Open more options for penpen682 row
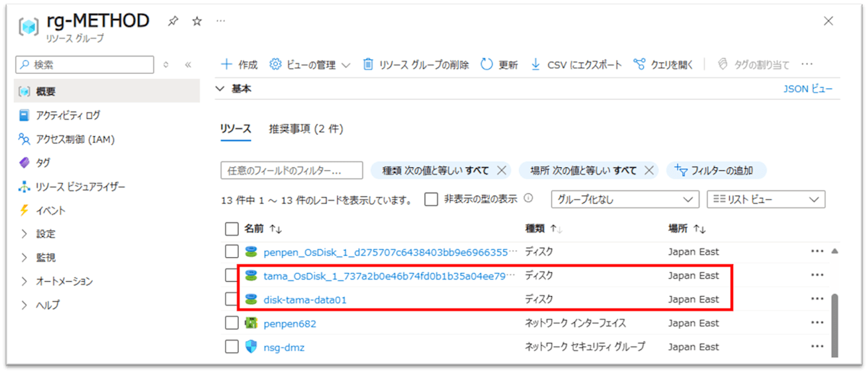The image size is (868, 373). (817, 323)
